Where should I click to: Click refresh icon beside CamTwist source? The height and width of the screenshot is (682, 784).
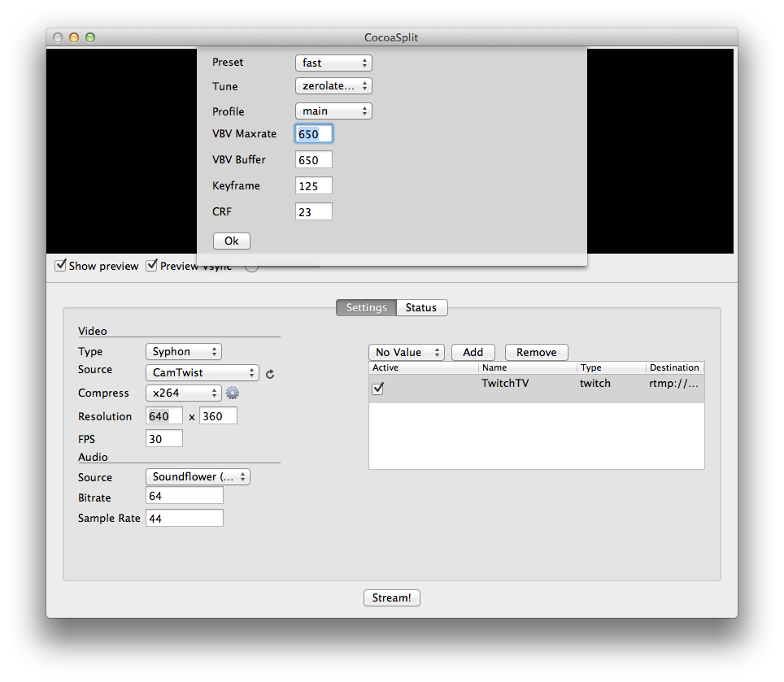pyautogui.click(x=270, y=374)
